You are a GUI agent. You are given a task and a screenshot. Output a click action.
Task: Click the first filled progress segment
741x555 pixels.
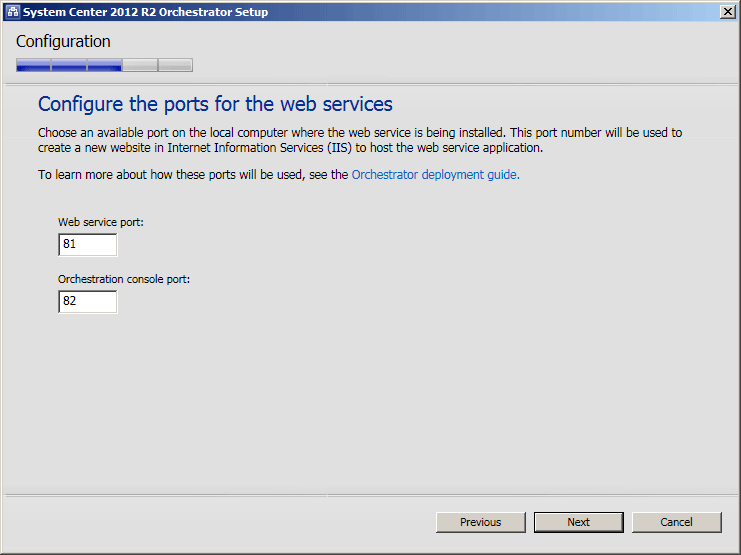pos(33,65)
